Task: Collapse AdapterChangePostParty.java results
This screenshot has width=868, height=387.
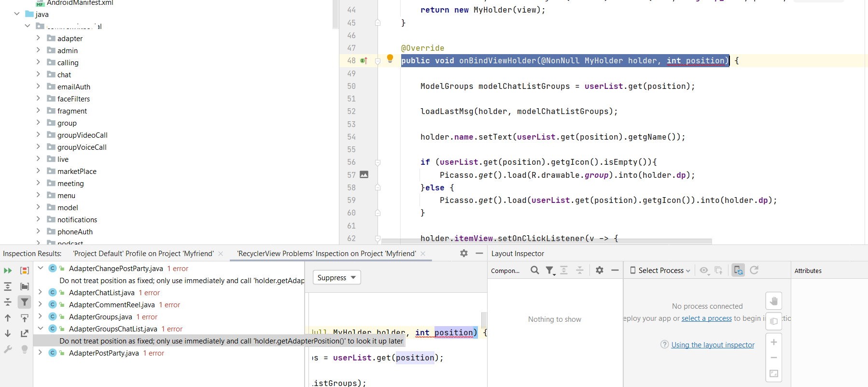Action: click(41, 268)
